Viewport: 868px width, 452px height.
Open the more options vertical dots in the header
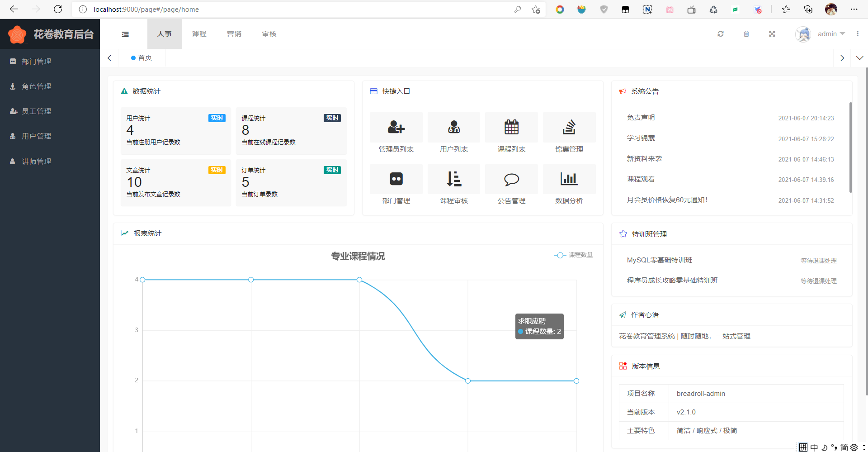click(858, 34)
